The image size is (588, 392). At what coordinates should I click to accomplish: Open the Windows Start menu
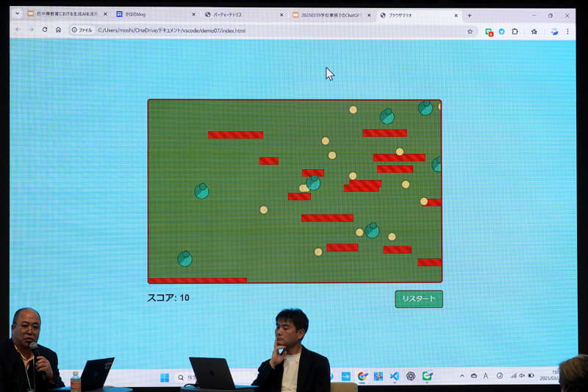tap(164, 378)
